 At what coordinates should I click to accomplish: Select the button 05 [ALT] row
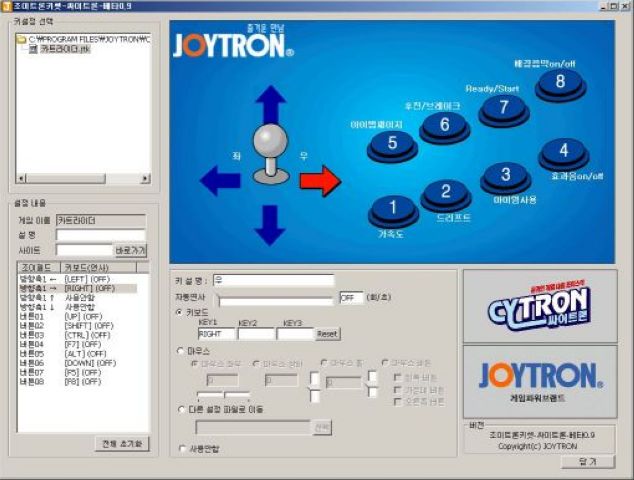tap(78, 354)
